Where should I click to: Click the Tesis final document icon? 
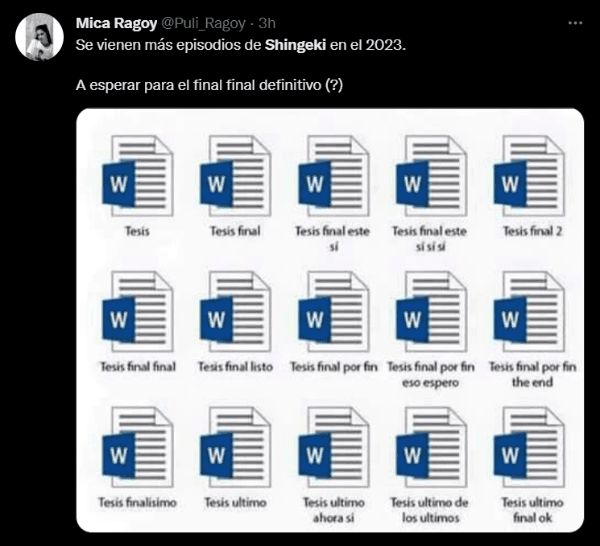(x=235, y=178)
